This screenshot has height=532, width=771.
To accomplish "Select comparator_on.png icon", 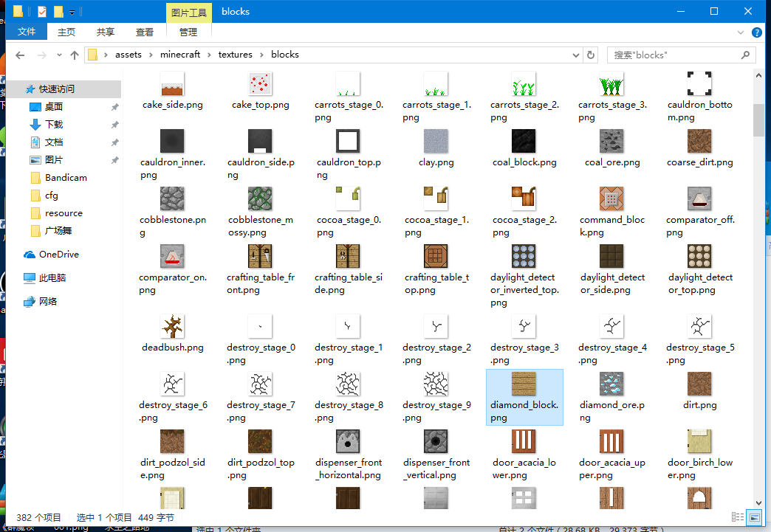I will tap(172, 256).
